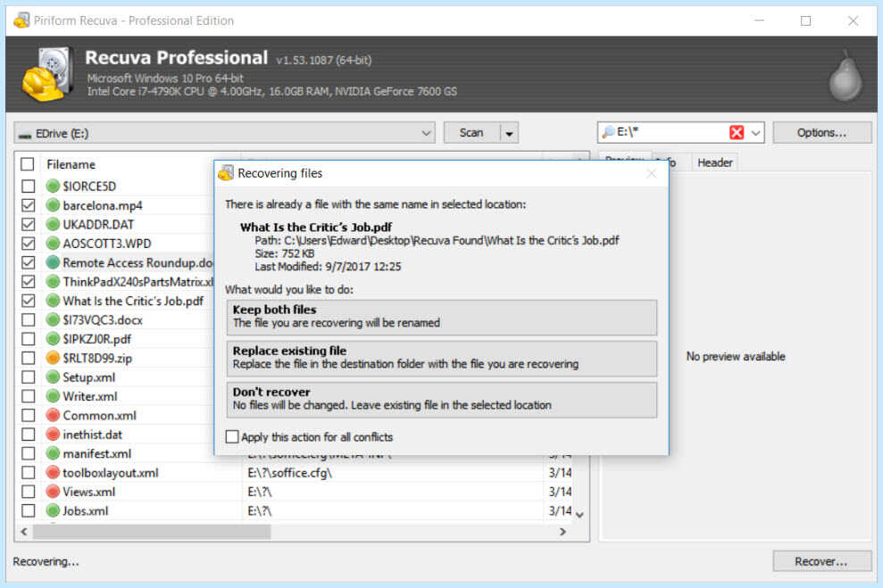The height and width of the screenshot is (588, 883).
Task: Click the horizontal scrollbar right arrow
Action: (562, 532)
